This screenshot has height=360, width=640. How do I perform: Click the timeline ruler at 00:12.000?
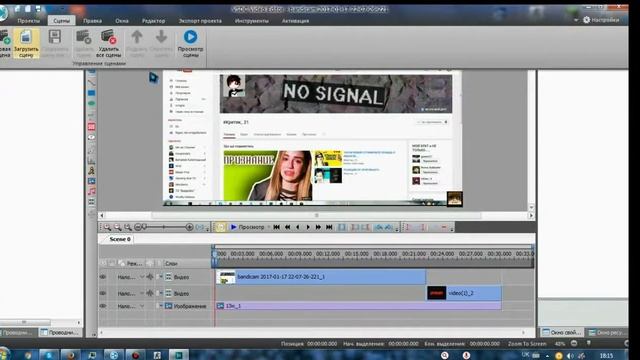click(x=328, y=253)
